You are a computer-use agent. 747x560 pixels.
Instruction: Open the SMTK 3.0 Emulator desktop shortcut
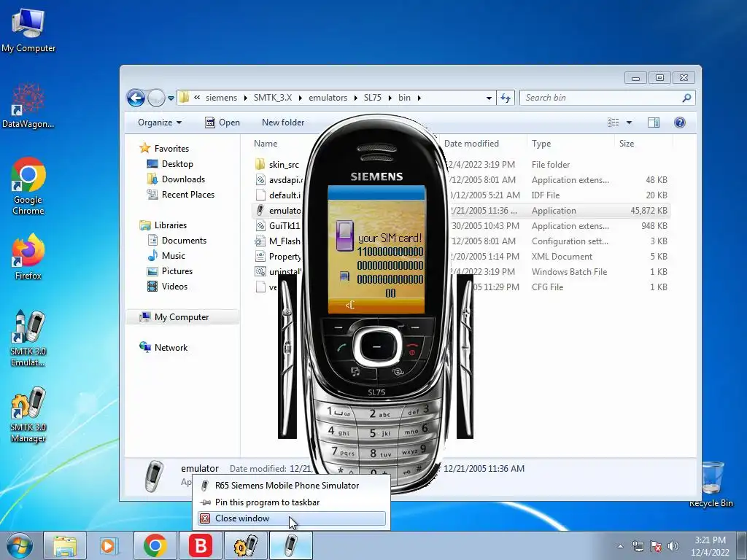[28, 338]
